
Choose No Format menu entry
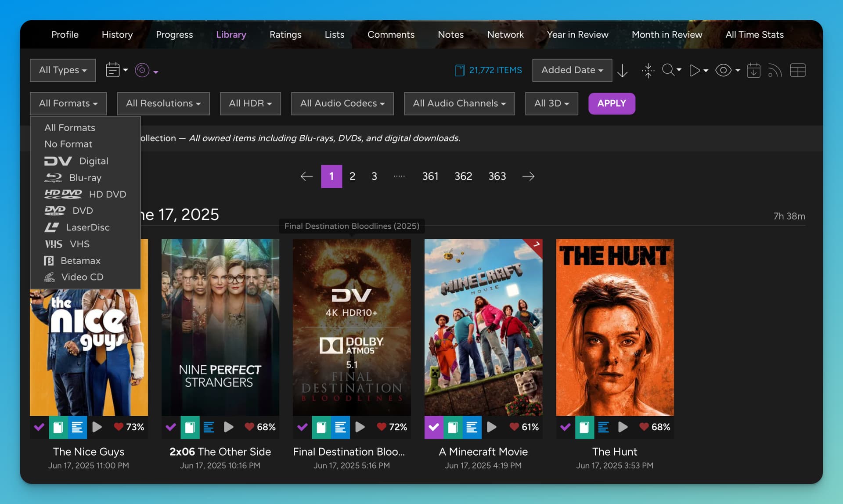85,144
